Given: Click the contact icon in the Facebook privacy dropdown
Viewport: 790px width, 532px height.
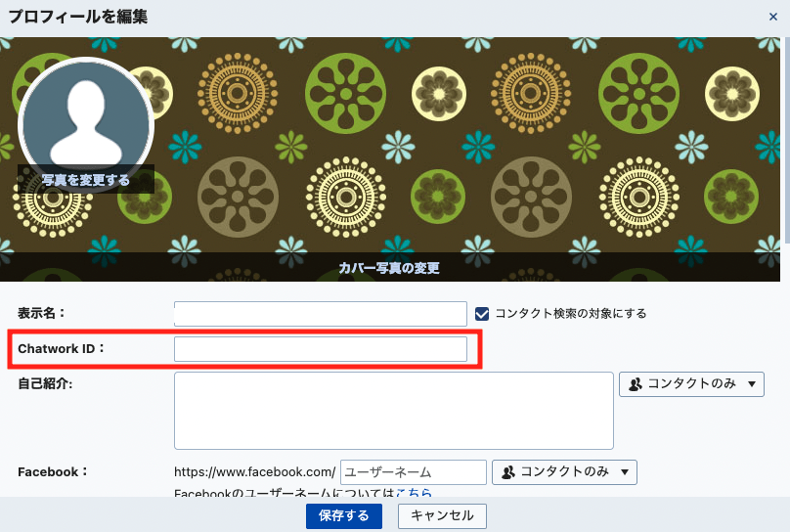Looking at the screenshot, I should coord(508,472).
